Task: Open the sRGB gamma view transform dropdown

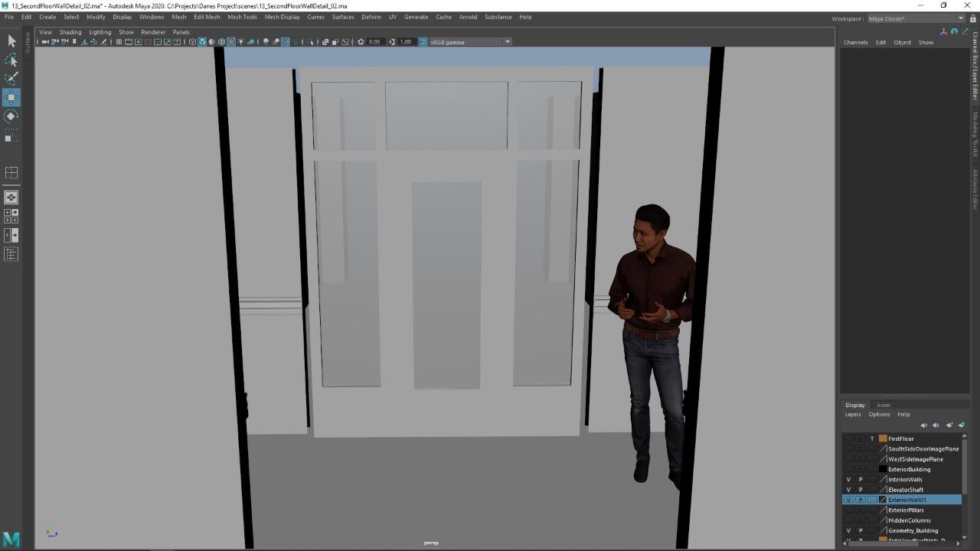Action: [x=507, y=42]
